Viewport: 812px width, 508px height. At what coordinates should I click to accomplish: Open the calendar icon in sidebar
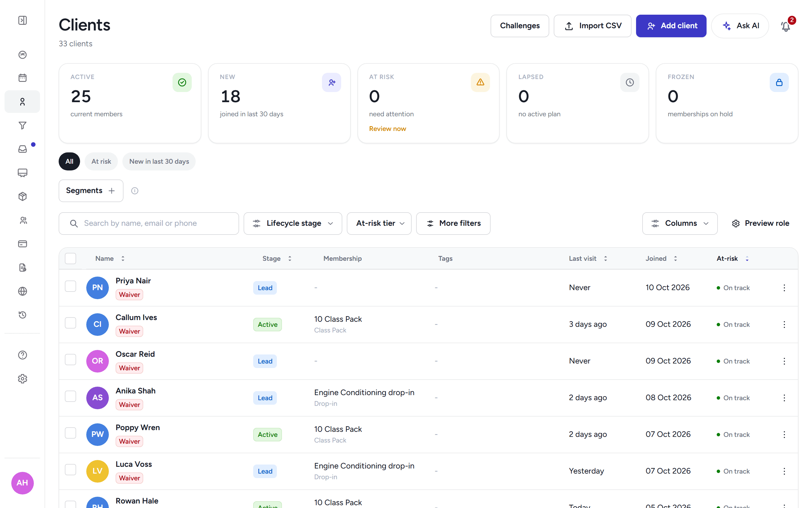[23, 78]
